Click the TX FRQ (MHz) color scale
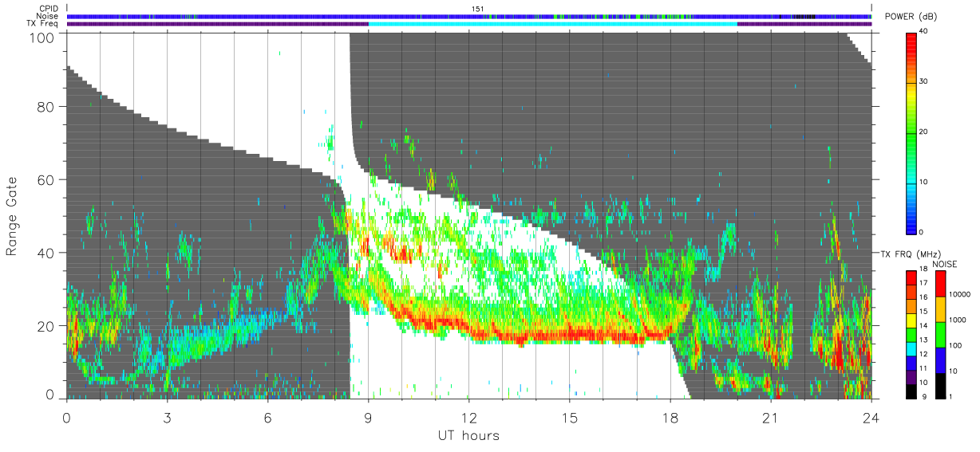The image size is (980, 452). pyautogui.click(x=911, y=334)
